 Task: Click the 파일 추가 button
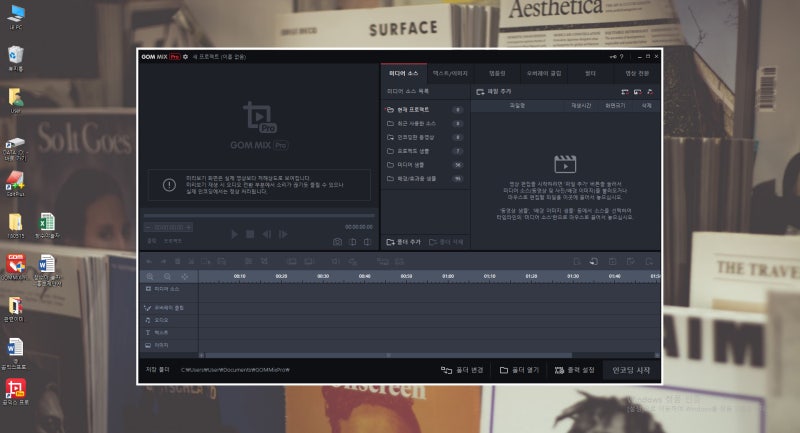tap(493, 92)
